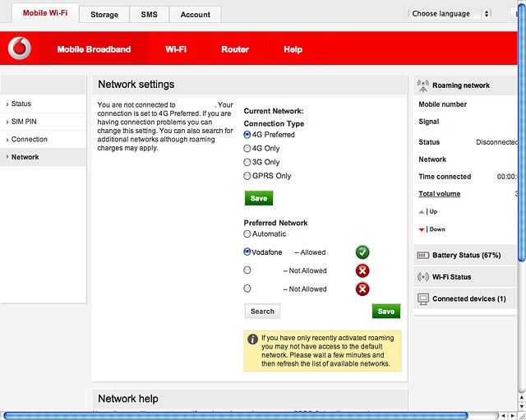Click the red Down arrow traffic icon

(422, 230)
